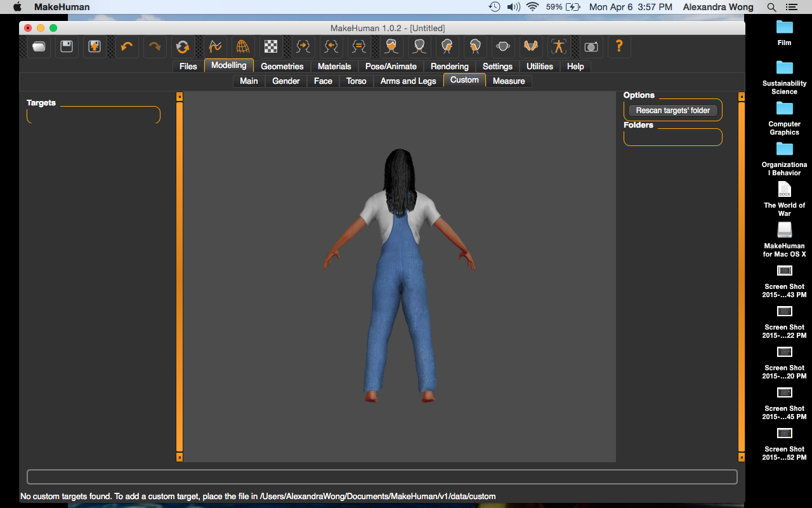Screen dimensions: 812x508
Task: Click the camera Grab Screen icon
Action: point(591,46)
